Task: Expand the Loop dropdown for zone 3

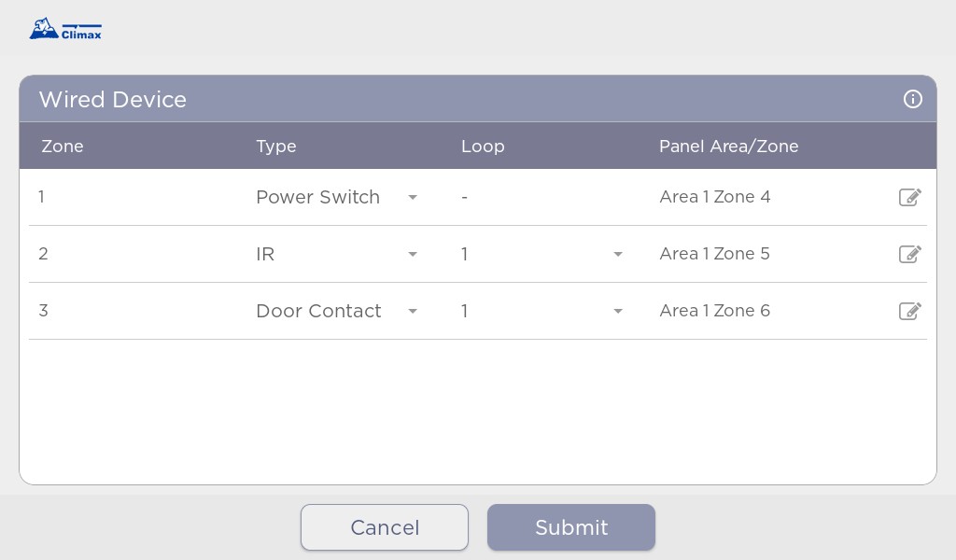Action: pyautogui.click(x=542, y=311)
